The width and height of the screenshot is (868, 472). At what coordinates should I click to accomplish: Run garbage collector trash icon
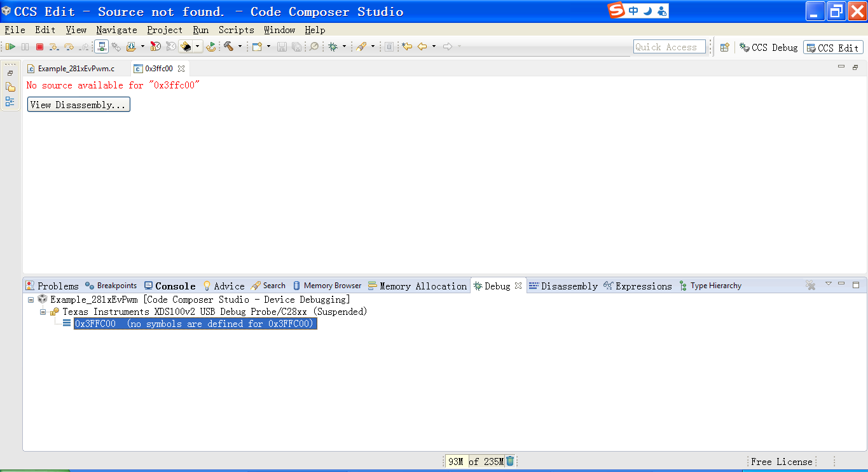pyautogui.click(x=510, y=461)
